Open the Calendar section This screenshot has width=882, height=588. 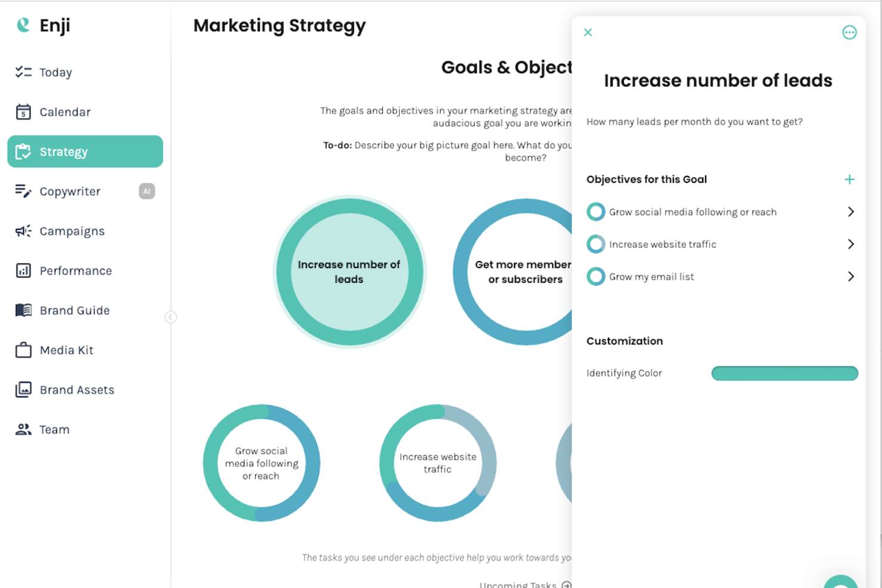(64, 111)
